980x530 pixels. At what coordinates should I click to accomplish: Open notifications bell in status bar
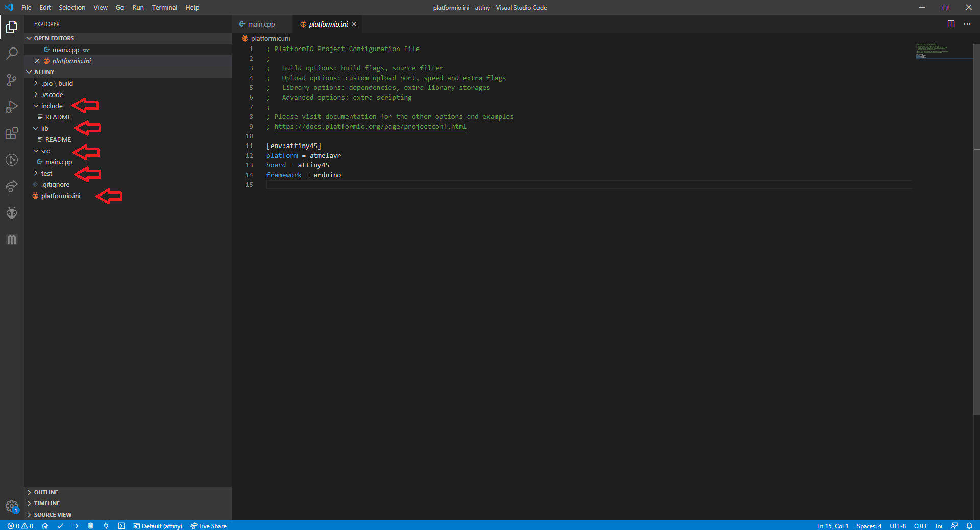[969, 526]
